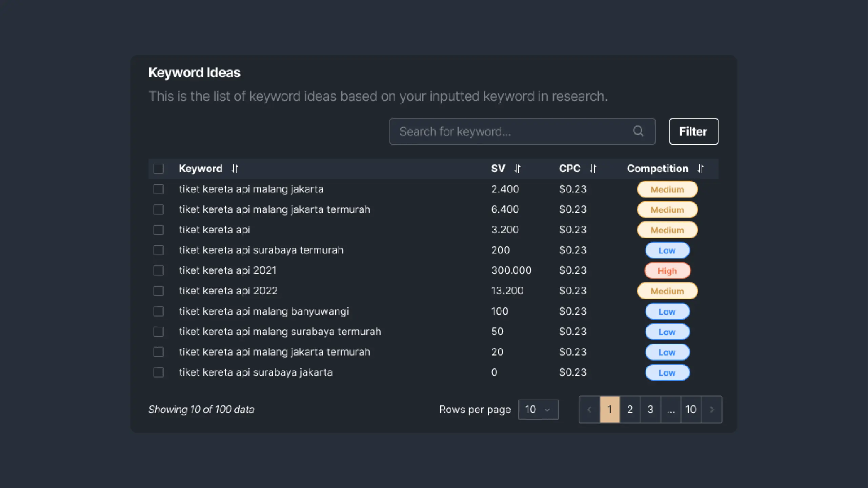
Task: Tick the select-all header checkbox
Action: [x=159, y=169]
